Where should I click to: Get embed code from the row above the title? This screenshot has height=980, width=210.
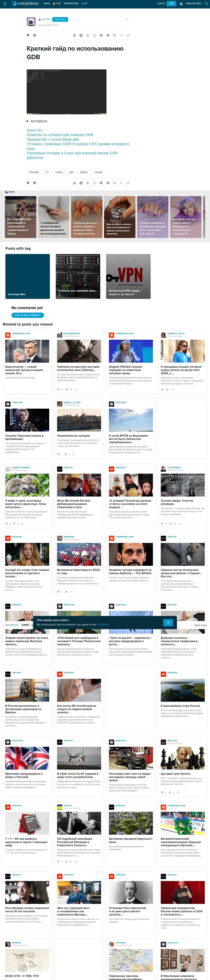(121, 35)
